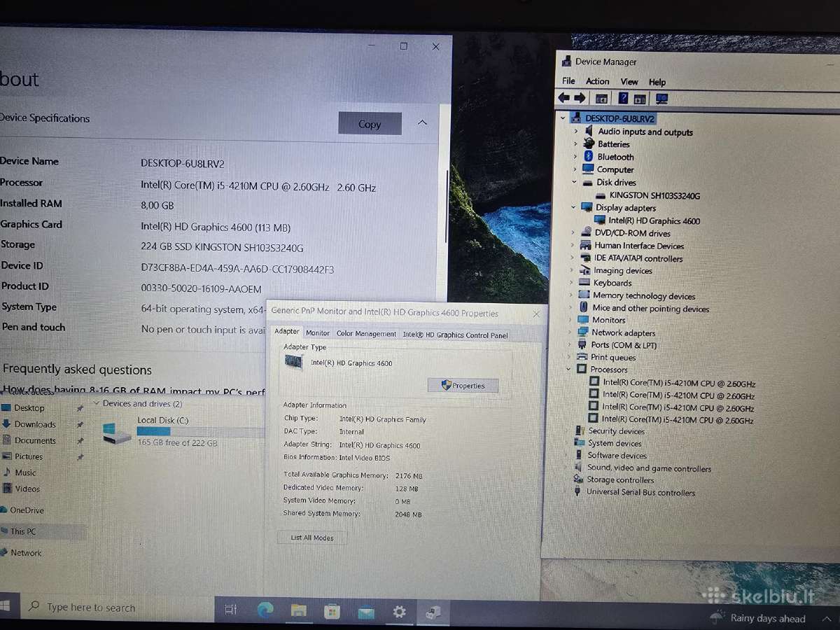
Task: Expand the Computer category
Action: tap(576, 169)
